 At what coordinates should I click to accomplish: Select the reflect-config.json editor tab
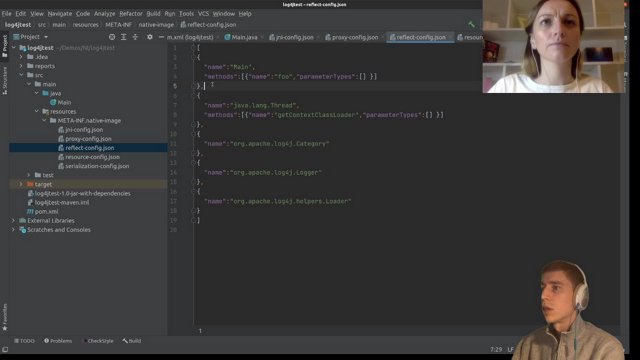click(421, 37)
